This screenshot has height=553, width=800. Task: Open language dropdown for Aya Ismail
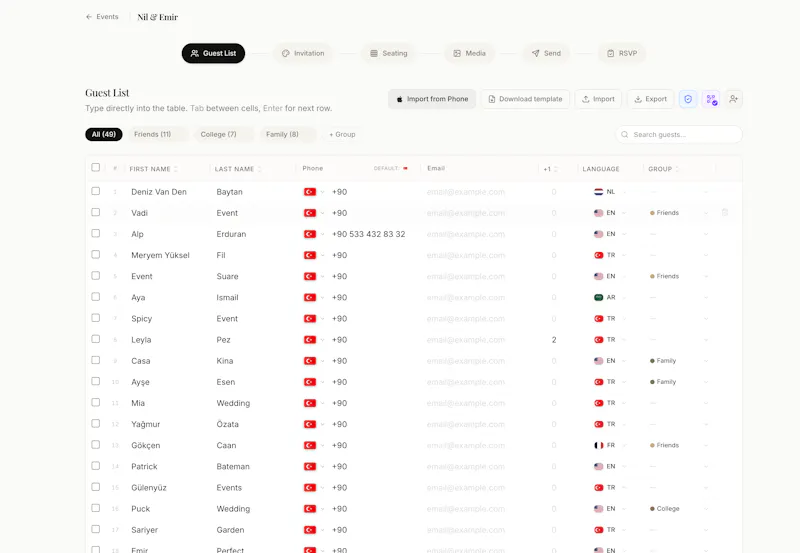pyautogui.click(x=624, y=297)
